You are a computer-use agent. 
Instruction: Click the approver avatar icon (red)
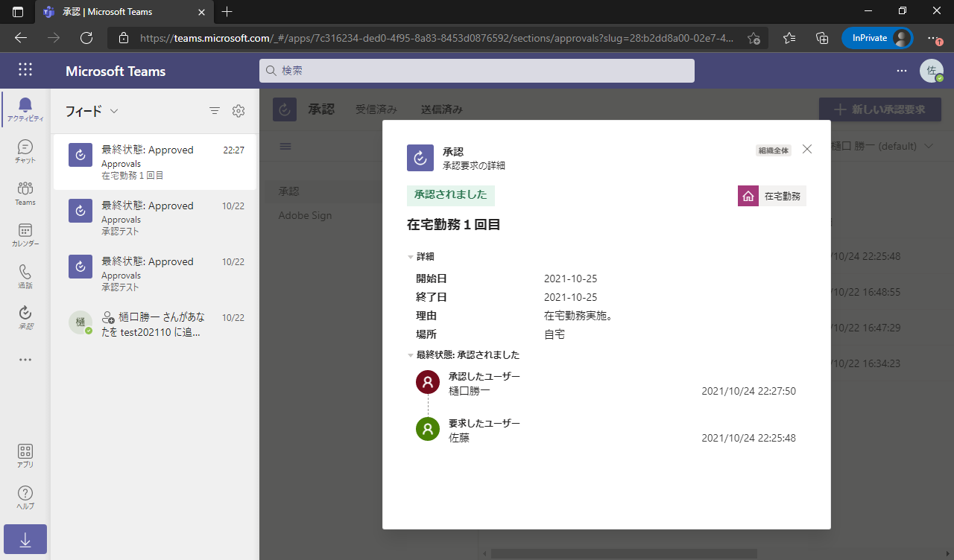[x=428, y=383]
